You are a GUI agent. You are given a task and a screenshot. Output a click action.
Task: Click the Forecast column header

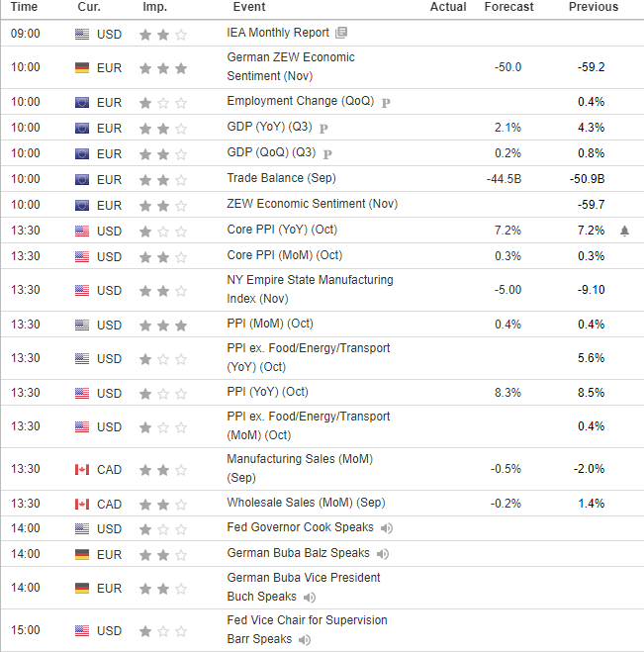(508, 7)
